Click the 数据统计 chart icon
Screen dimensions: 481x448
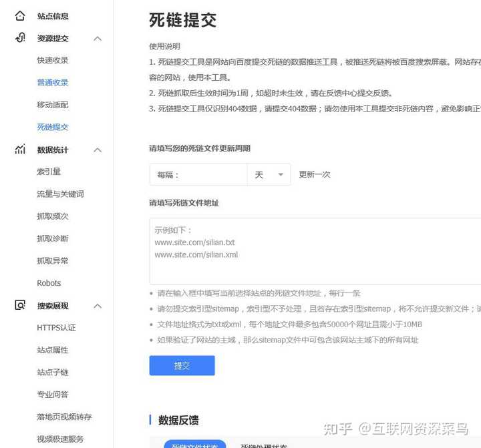20,149
